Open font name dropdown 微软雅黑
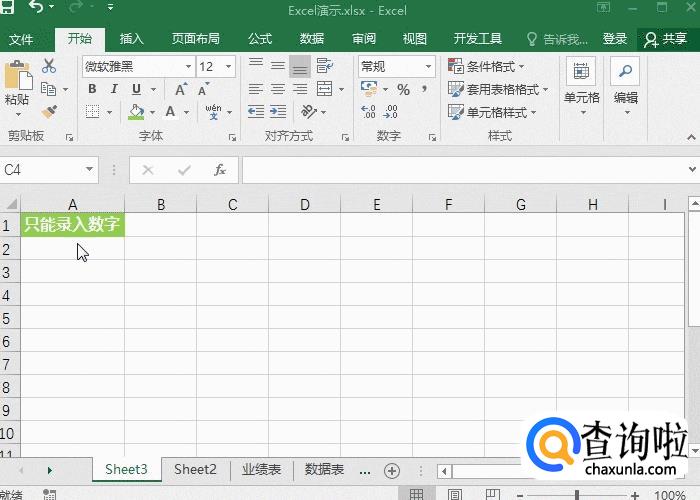This screenshot has width=700, height=500. 189,67
